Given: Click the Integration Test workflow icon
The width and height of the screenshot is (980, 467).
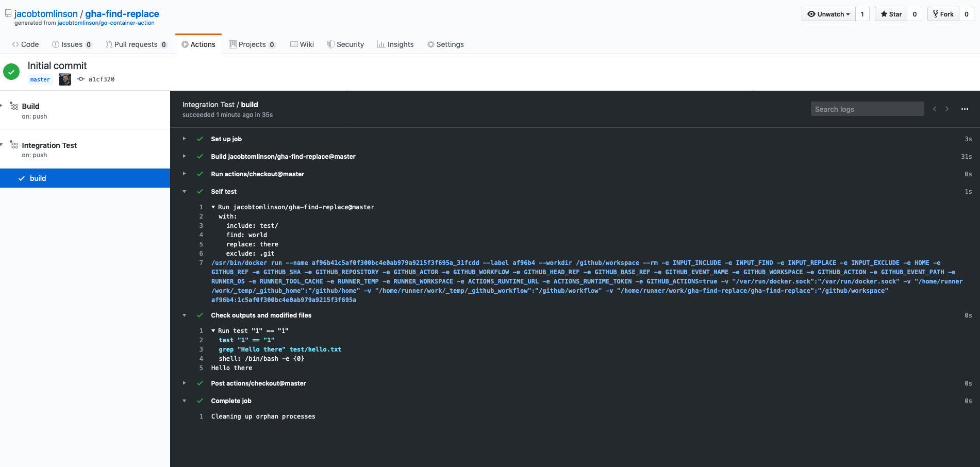Looking at the screenshot, I should pyautogui.click(x=14, y=145).
